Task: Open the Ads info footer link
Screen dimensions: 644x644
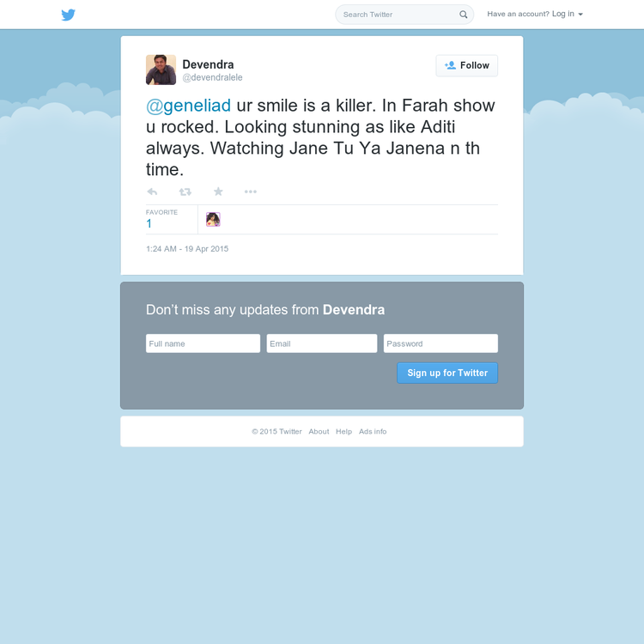Action: (373, 432)
